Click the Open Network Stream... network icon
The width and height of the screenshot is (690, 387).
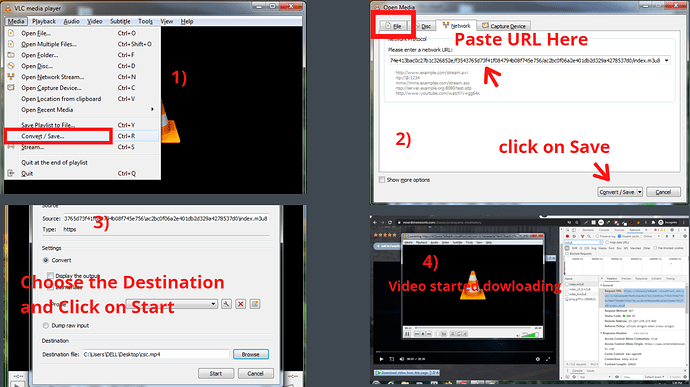tap(11, 77)
